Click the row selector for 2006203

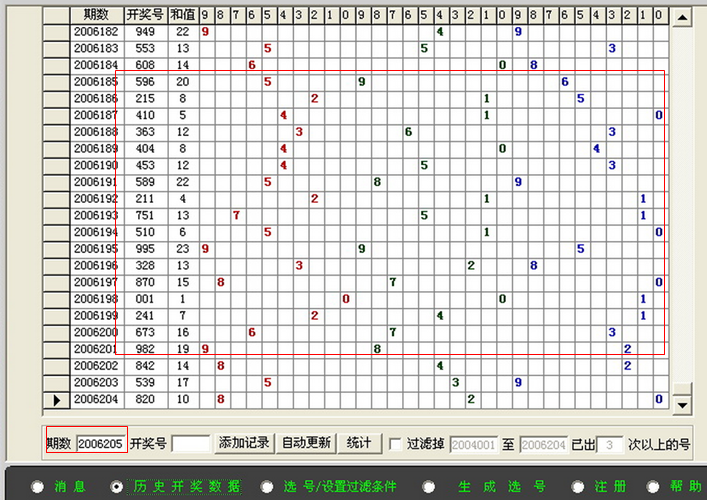[56, 383]
